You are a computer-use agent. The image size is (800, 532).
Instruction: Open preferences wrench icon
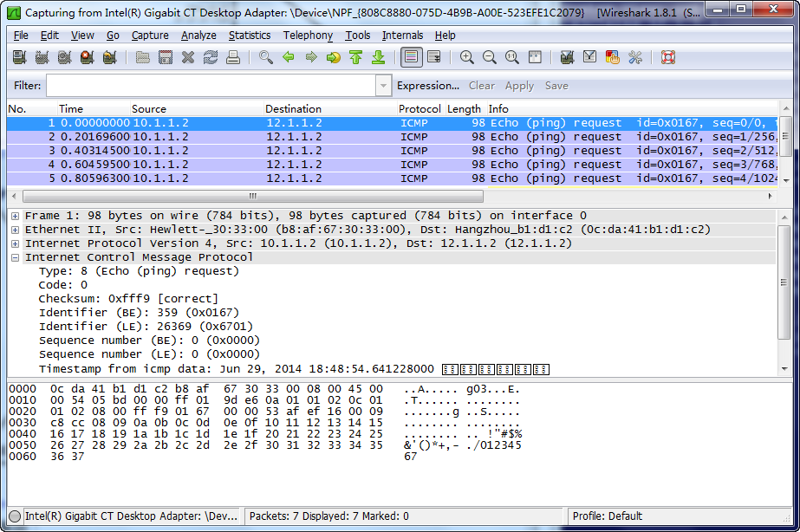pos(634,57)
